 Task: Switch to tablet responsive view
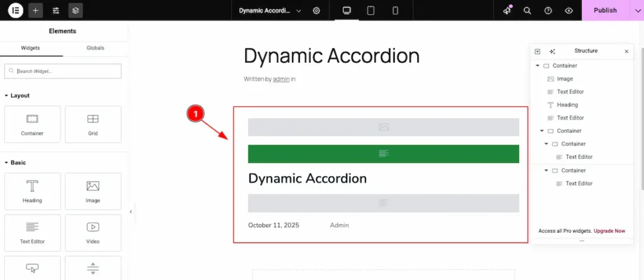coord(370,10)
